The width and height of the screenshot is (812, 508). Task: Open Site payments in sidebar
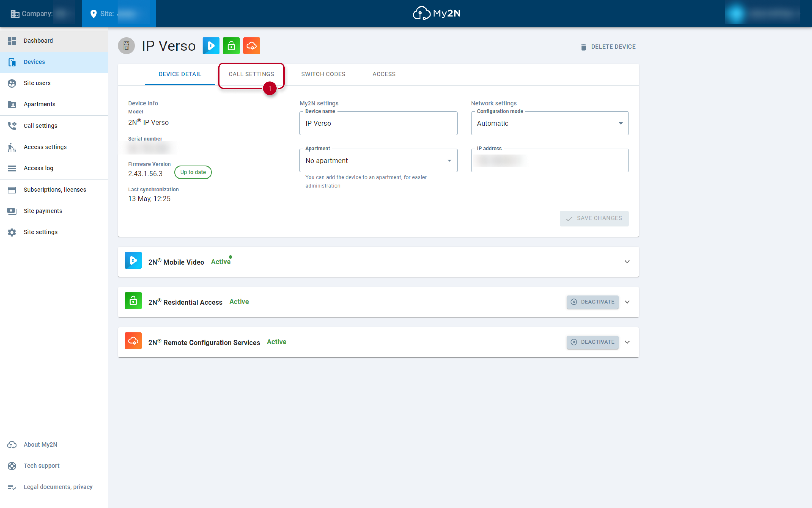click(x=54, y=211)
